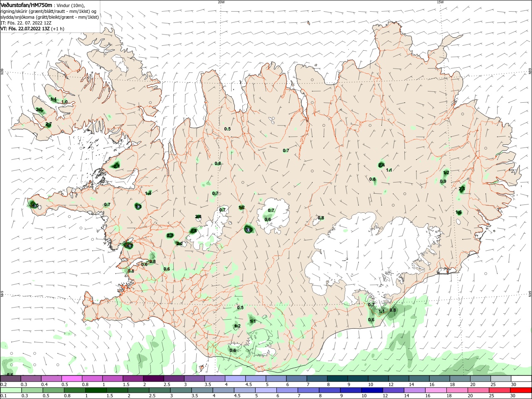Click the "(+1 h)" forecast offset text
532x399 pixels.
pyautogui.click(x=58, y=29)
